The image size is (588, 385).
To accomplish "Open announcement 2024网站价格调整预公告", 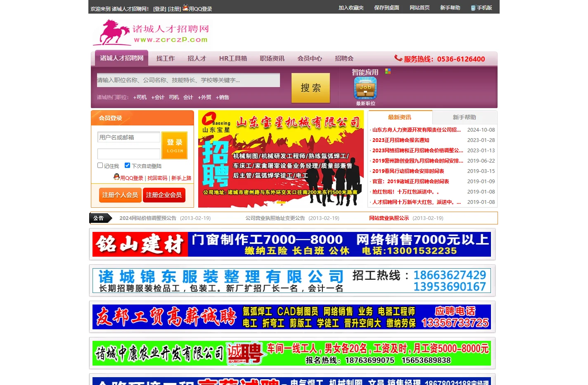I will pyautogui.click(x=148, y=218).
